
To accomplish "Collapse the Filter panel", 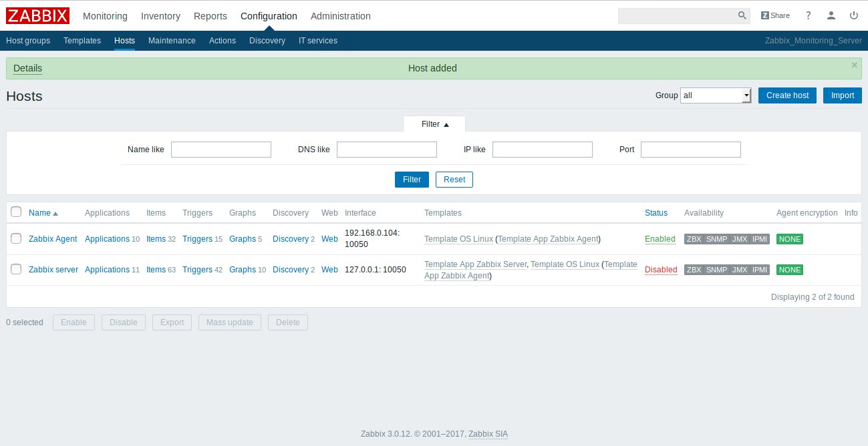I will 434,124.
